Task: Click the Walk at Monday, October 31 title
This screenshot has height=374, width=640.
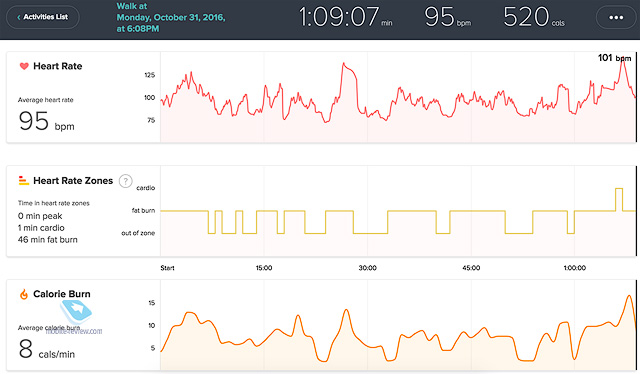Action: [x=171, y=17]
